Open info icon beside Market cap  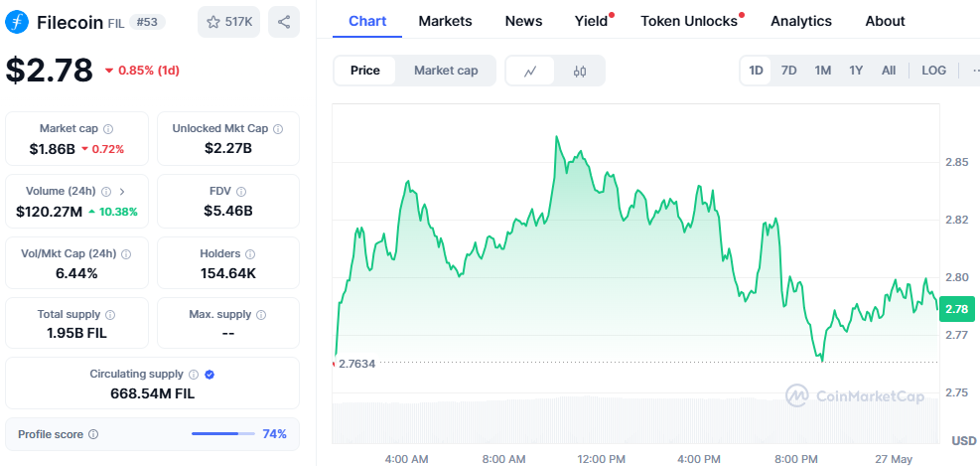click(x=108, y=129)
